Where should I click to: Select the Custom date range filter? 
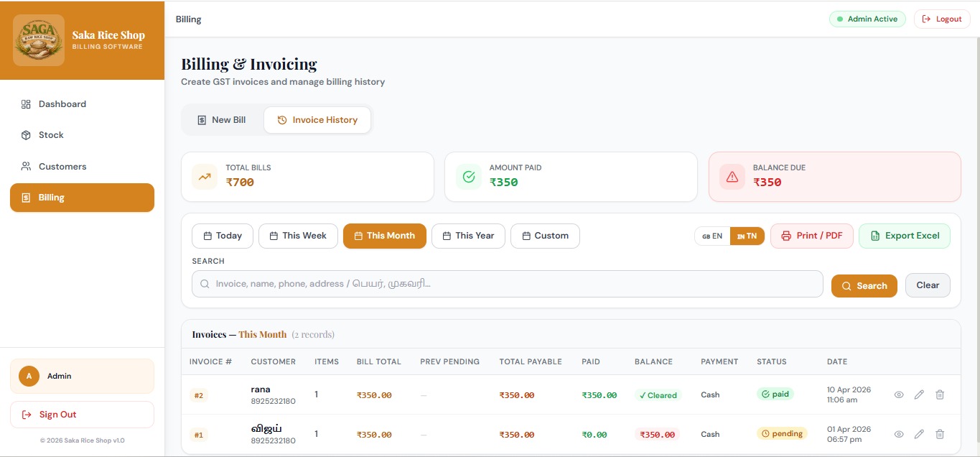(x=545, y=235)
